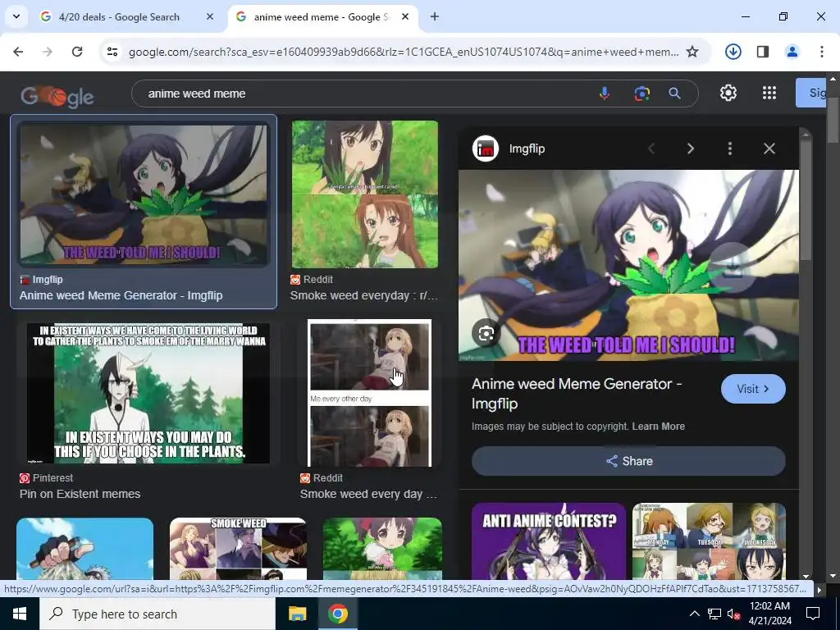Search inside image with Lens overlay button
Viewport: 840px width, 630px height.
(x=486, y=333)
